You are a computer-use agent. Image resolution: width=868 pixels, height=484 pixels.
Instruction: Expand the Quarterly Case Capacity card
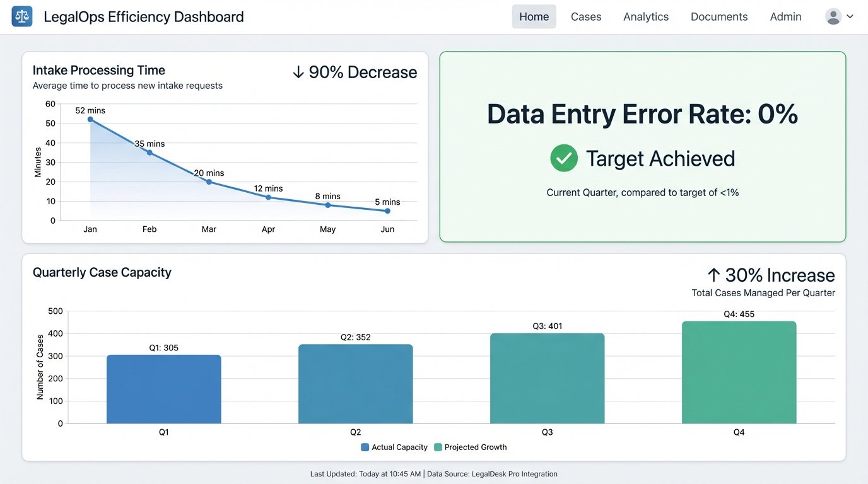coord(102,272)
